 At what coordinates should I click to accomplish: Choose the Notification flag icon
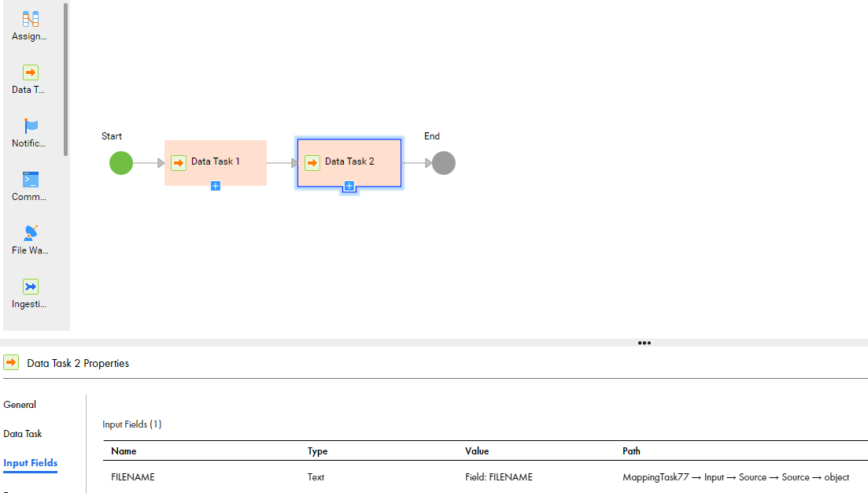[x=31, y=126]
